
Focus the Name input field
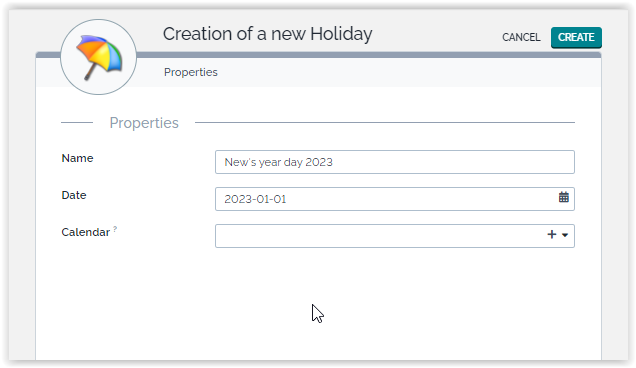coord(395,162)
